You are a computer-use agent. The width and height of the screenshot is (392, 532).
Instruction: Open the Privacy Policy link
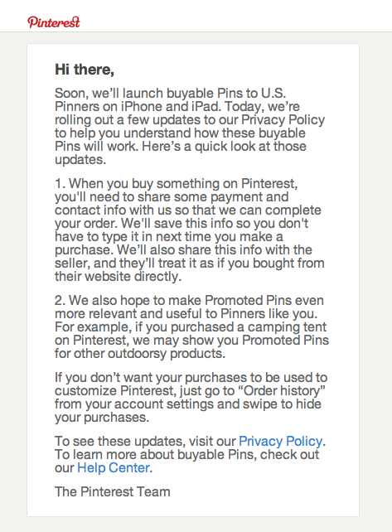280,441
